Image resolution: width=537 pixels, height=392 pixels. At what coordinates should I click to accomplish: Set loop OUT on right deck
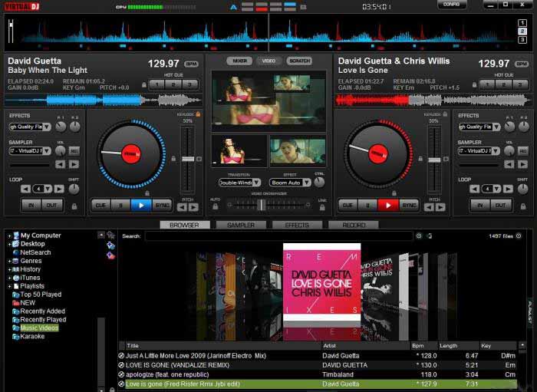[x=500, y=206]
